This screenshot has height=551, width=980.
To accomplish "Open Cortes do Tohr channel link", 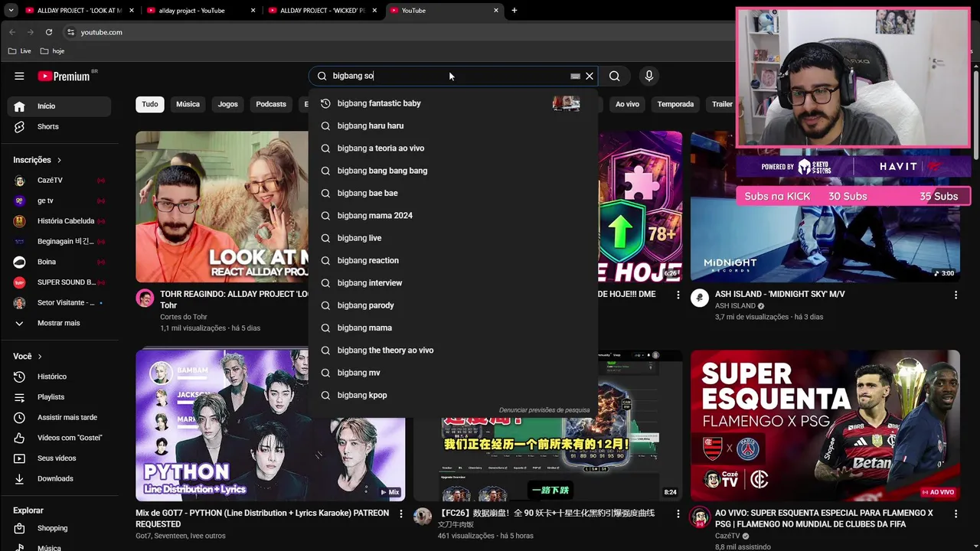I will point(184,317).
